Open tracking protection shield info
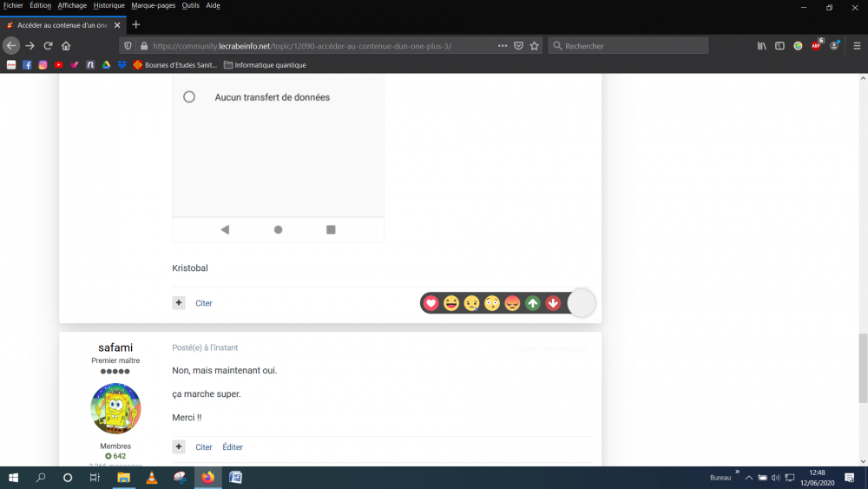 (x=128, y=46)
